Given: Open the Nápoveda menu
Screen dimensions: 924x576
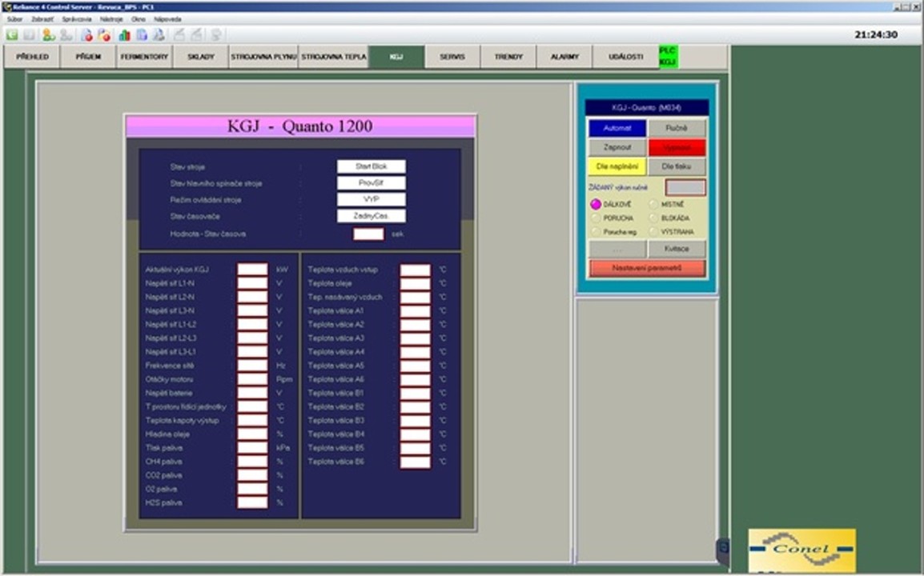Looking at the screenshot, I should (167, 19).
